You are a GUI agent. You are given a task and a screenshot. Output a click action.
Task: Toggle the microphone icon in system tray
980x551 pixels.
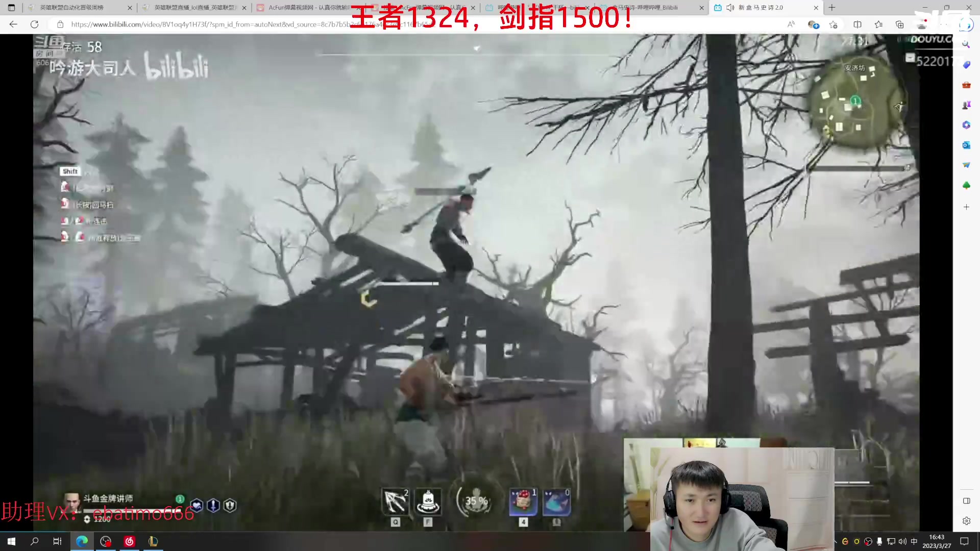click(x=879, y=541)
